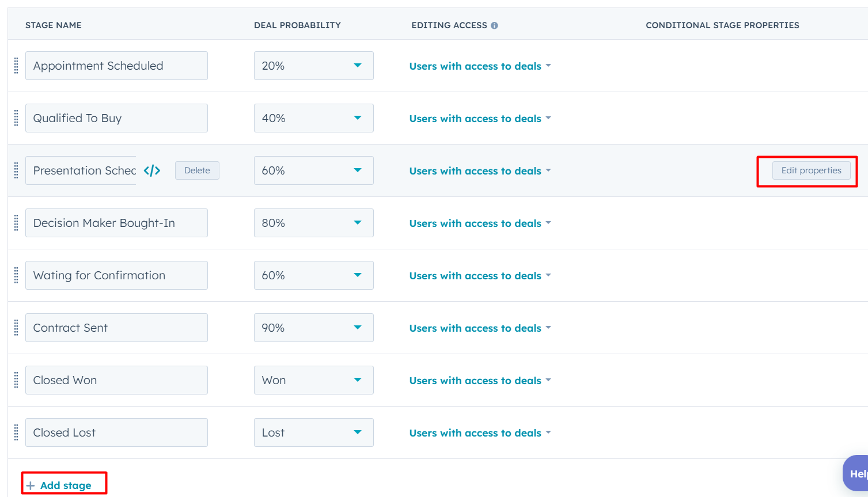Click the code internal-name icon by Presentation Scheduled
The height and width of the screenshot is (497, 868).
click(x=151, y=170)
